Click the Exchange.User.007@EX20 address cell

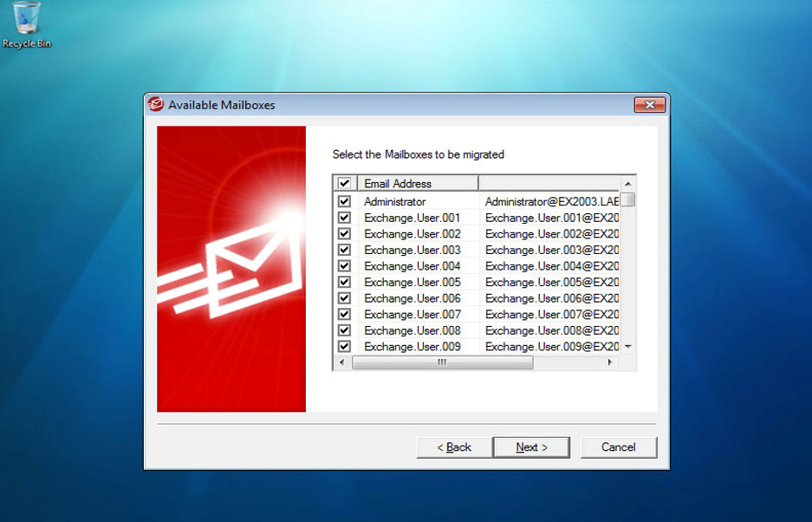pyautogui.click(x=549, y=314)
